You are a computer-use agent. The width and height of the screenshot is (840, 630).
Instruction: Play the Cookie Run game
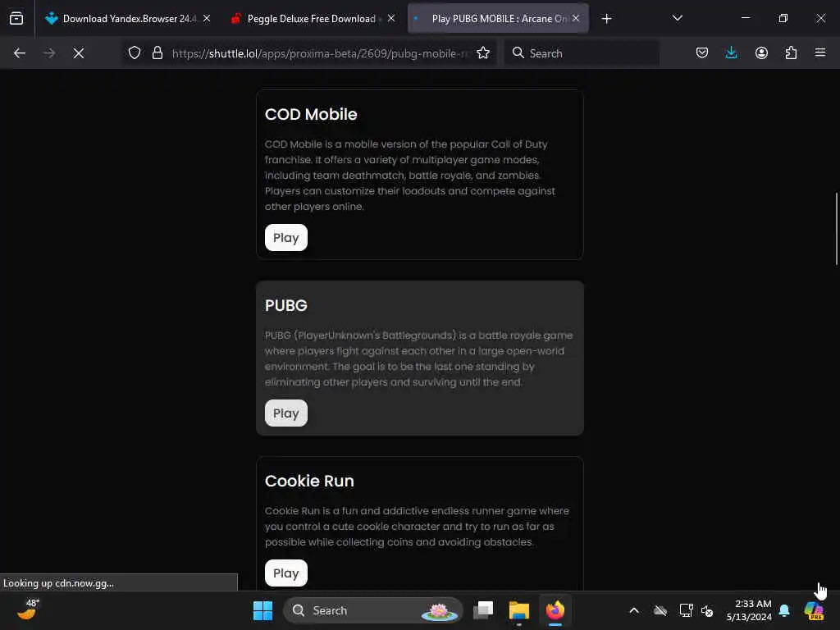pos(286,573)
